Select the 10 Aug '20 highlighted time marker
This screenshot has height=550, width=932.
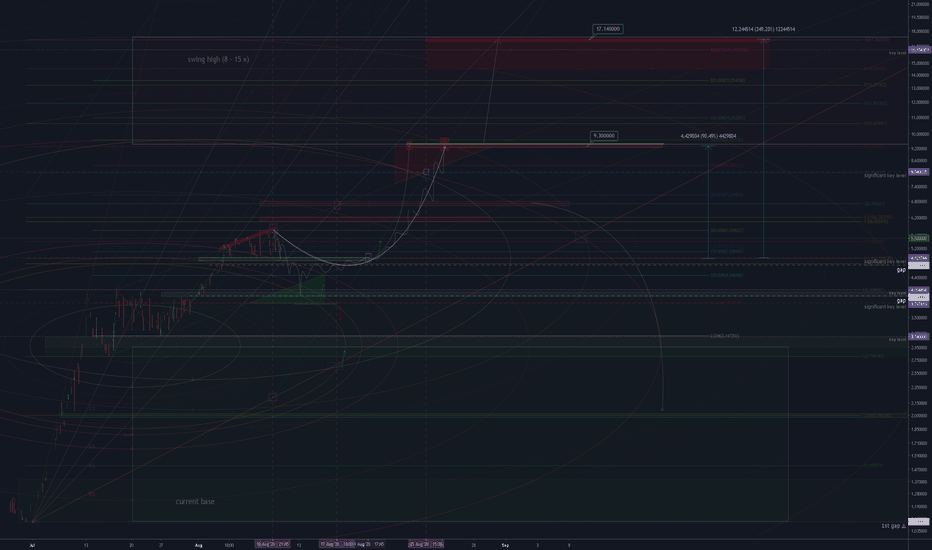[x=273, y=544]
